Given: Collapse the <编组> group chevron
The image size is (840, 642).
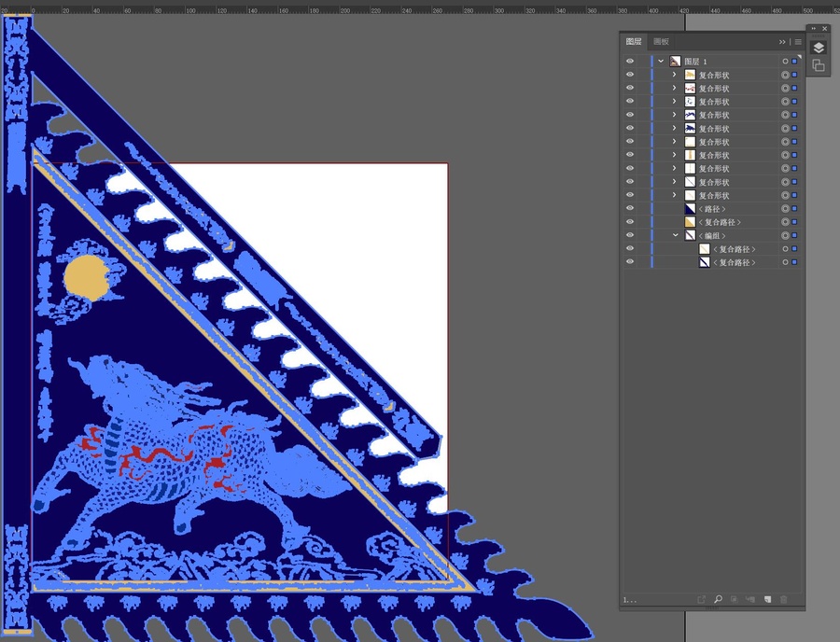Looking at the screenshot, I should (x=676, y=235).
